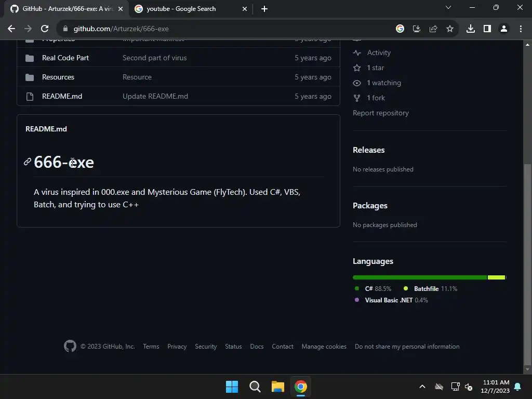Click the page vertical scrollbar thumb
The height and width of the screenshot is (399, 532).
click(x=527, y=264)
